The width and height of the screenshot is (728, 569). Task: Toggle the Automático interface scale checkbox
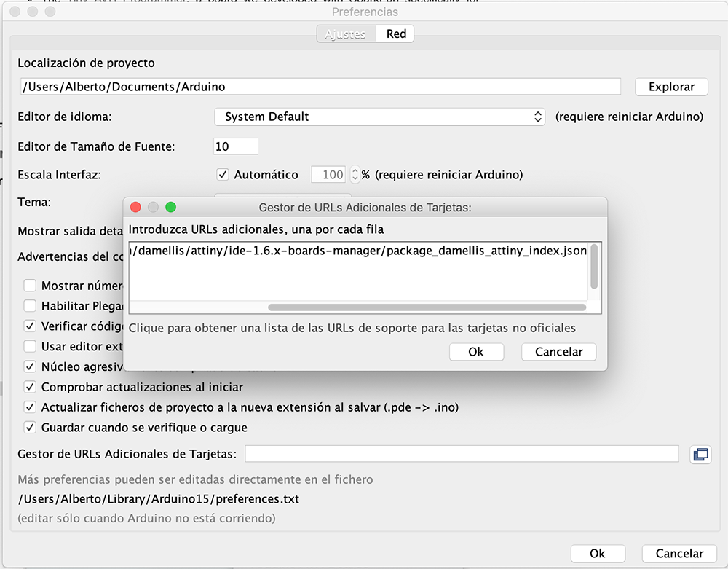pos(222,175)
